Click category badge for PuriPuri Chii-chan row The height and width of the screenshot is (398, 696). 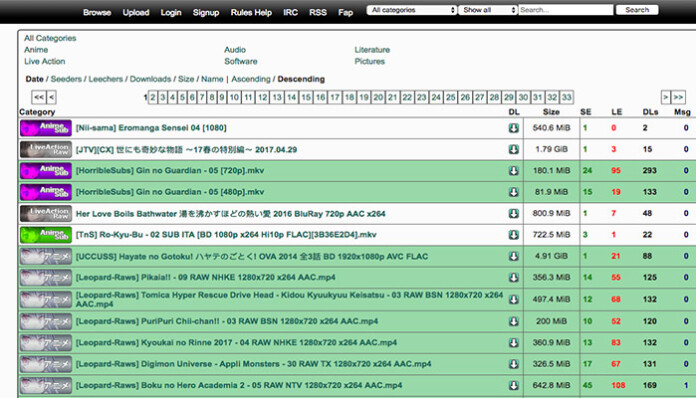pyautogui.click(x=46, y=321)
